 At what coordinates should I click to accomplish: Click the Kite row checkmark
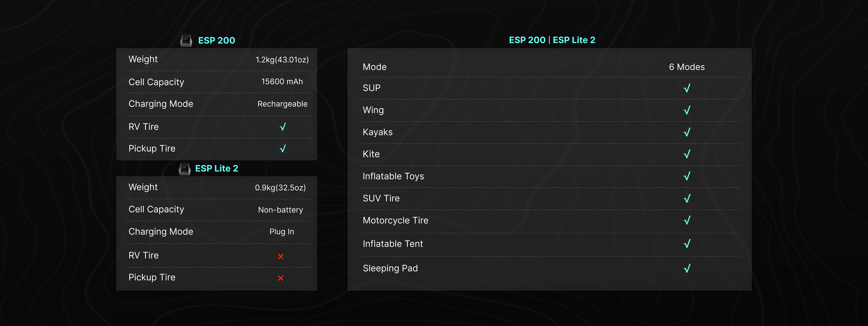687,154
